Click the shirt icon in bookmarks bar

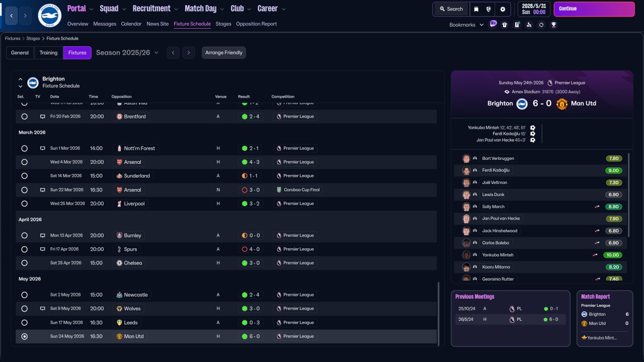tap(505, 25)
